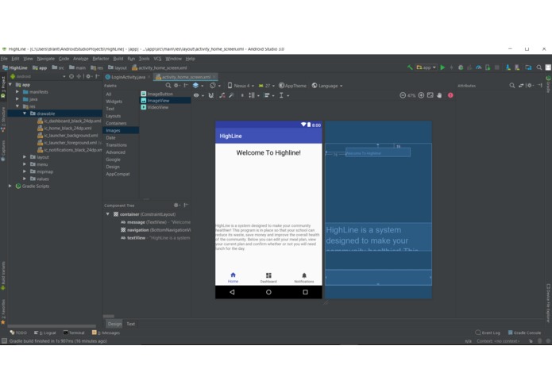Click Back triangle in phone preview

coord(232,292)
